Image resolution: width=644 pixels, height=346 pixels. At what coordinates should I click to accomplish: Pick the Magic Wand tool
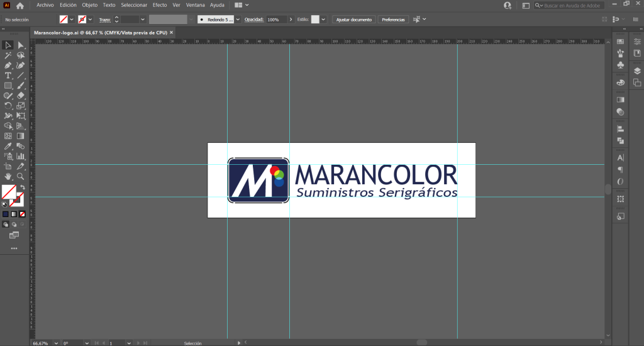8,55
